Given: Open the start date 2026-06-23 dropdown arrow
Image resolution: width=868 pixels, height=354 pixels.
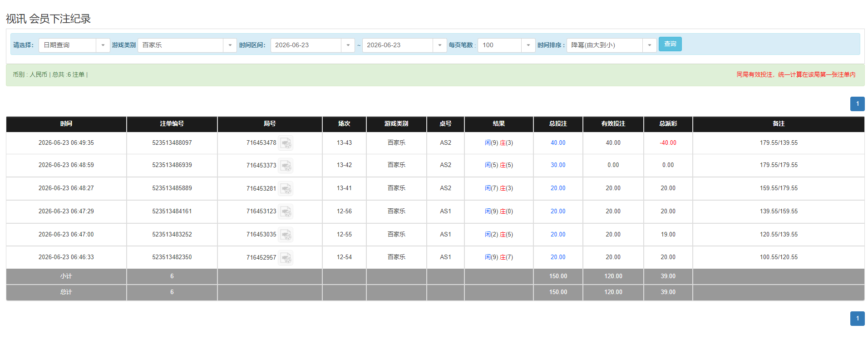Looking at the screenshot, I should coord(348,45).
